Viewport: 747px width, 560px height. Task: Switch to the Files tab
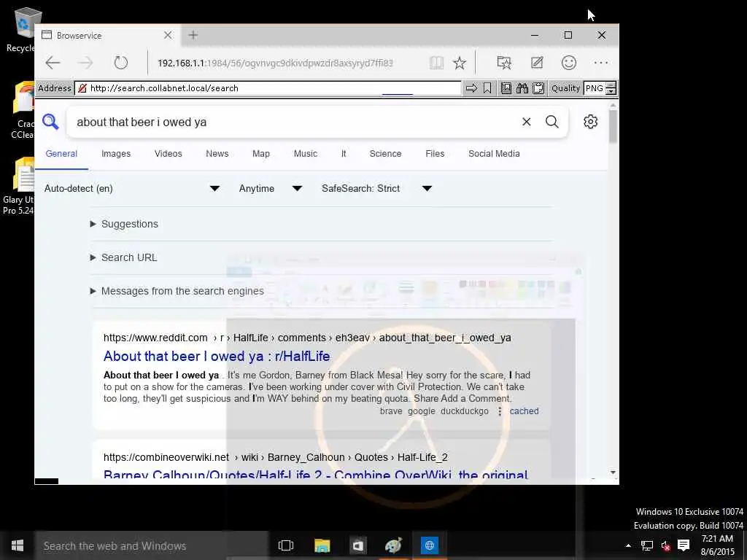(x=435, y=154)
